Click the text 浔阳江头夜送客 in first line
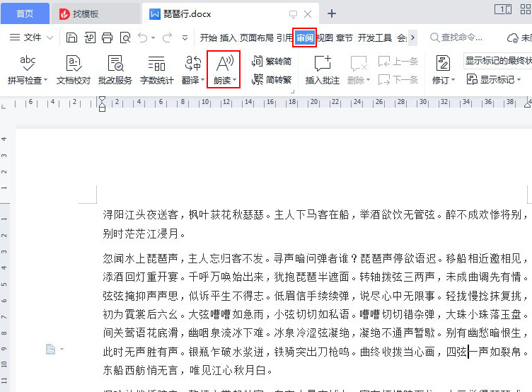Viewport: 532px width, 392px height. coord(141,214)
